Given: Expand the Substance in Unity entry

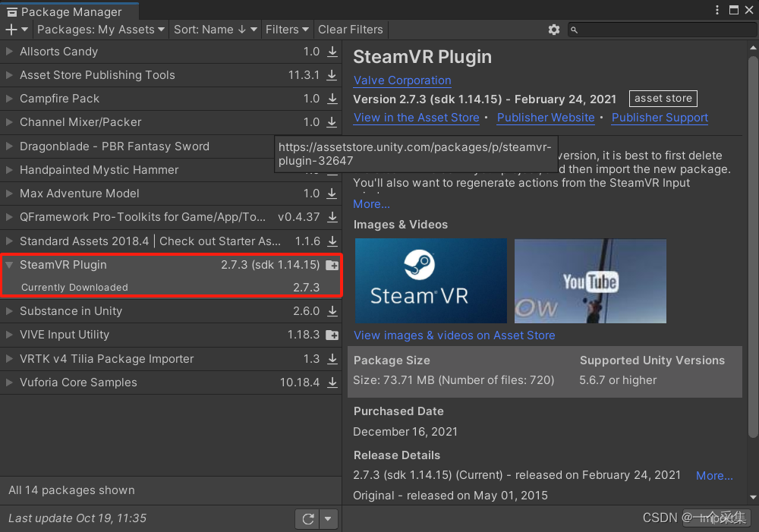Looking at the screenshot, I should (x=8, y=311).
